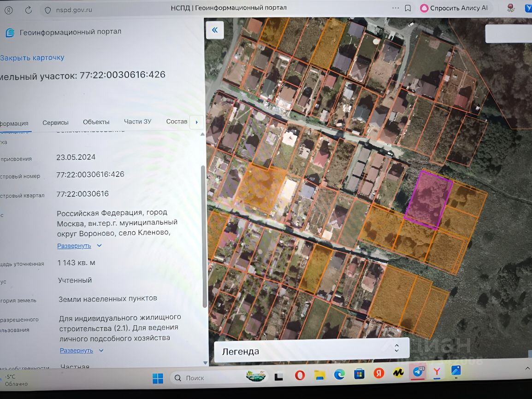
Task: Open File Explorer from the taskbar
Action: click(319, 375)
